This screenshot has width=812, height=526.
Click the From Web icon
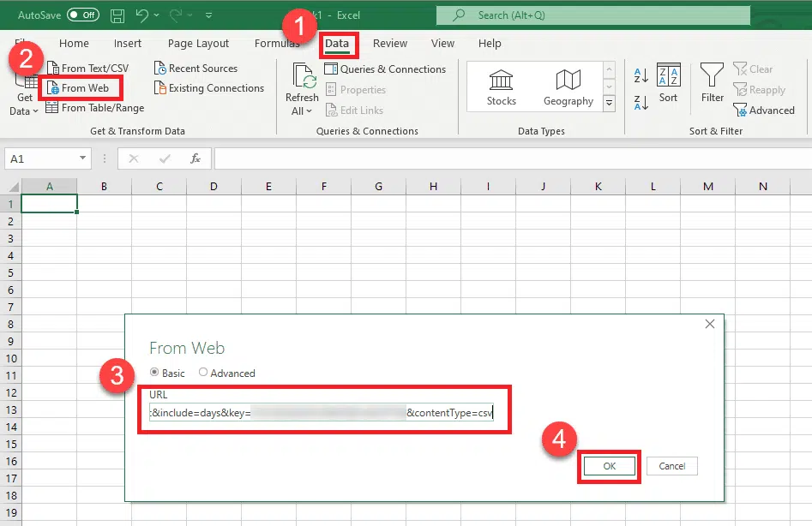tap(54, 88)
